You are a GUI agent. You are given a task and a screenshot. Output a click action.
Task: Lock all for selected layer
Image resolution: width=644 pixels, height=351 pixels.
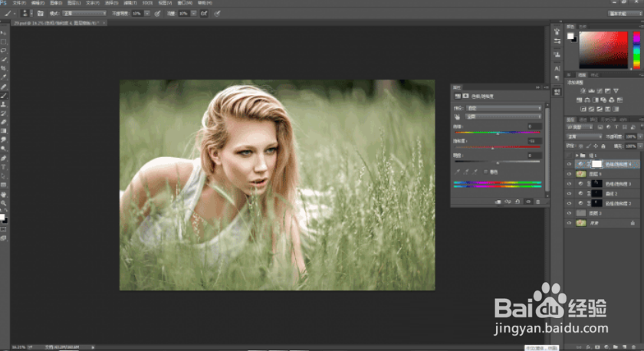603,146
